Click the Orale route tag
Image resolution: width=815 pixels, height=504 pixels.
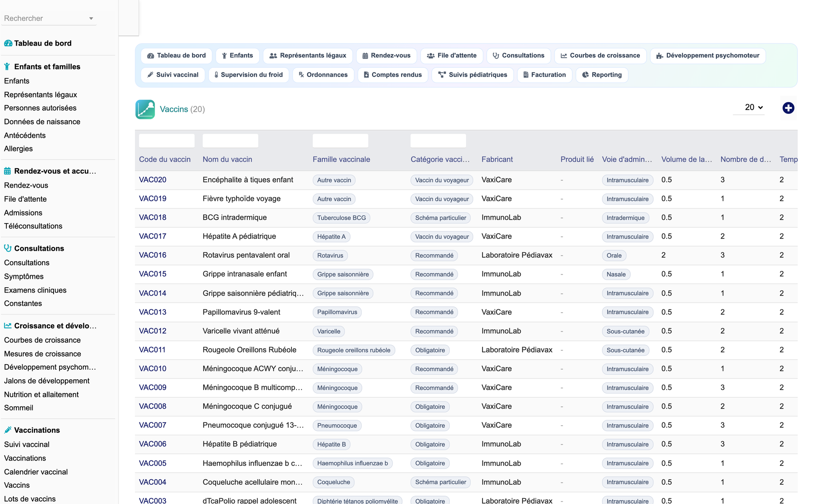click(614, 255)
